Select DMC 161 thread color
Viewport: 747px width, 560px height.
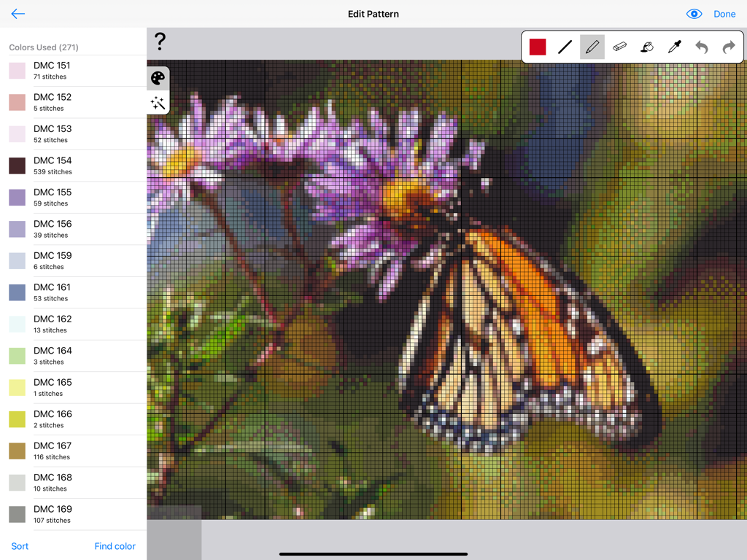(73, 292)
